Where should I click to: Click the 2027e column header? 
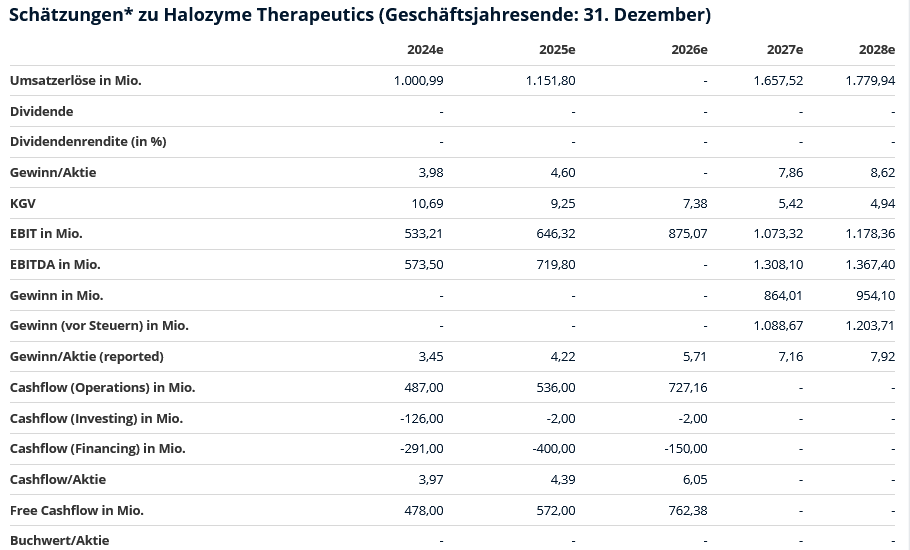(785, 50)
